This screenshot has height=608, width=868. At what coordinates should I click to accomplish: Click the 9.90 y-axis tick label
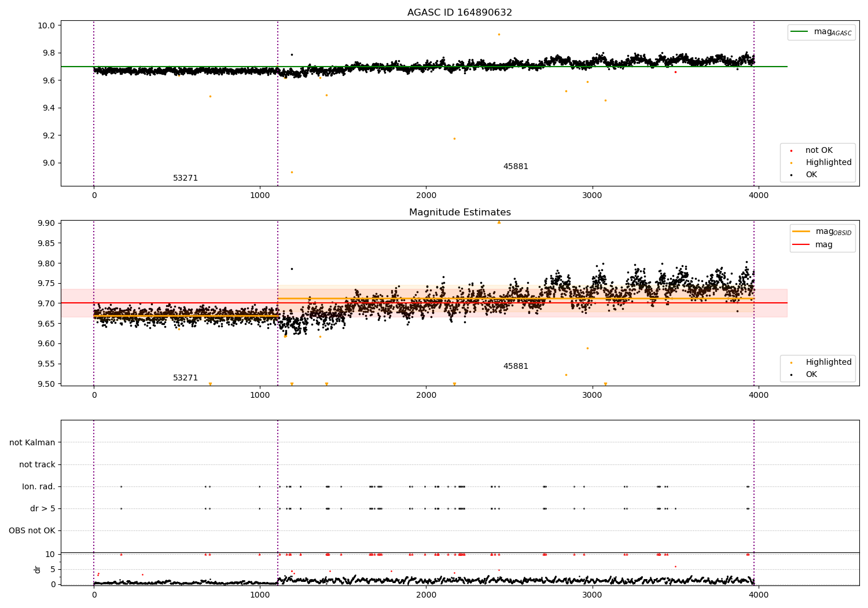point(46,223)
